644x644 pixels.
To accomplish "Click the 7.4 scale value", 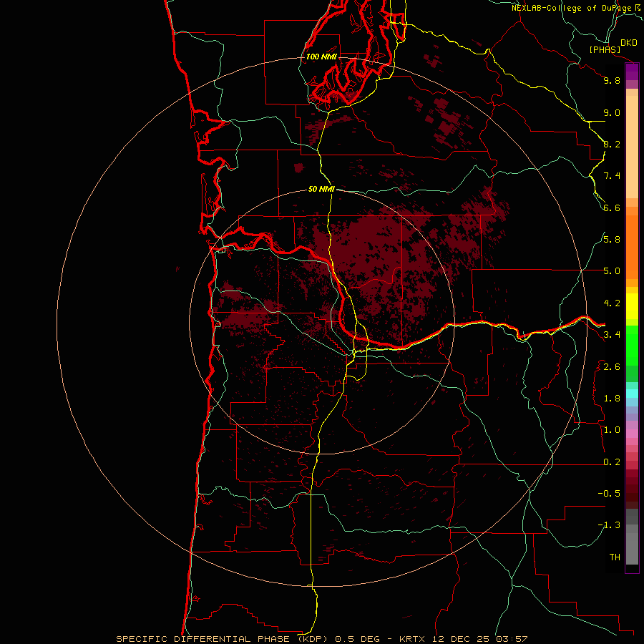I will click(612, 176).
